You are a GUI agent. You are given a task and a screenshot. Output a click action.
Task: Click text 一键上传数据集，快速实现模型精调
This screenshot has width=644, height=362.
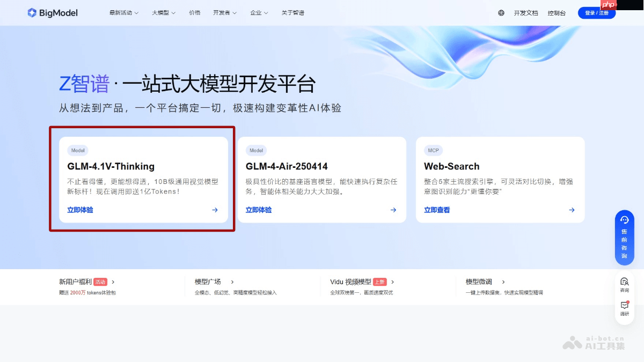(x=504, y=293)
